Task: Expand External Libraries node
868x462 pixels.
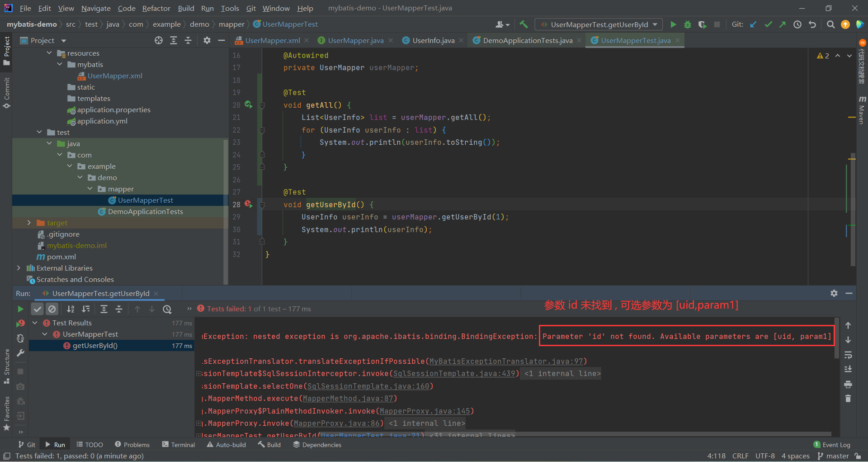Action: click(x=19, y=268)
